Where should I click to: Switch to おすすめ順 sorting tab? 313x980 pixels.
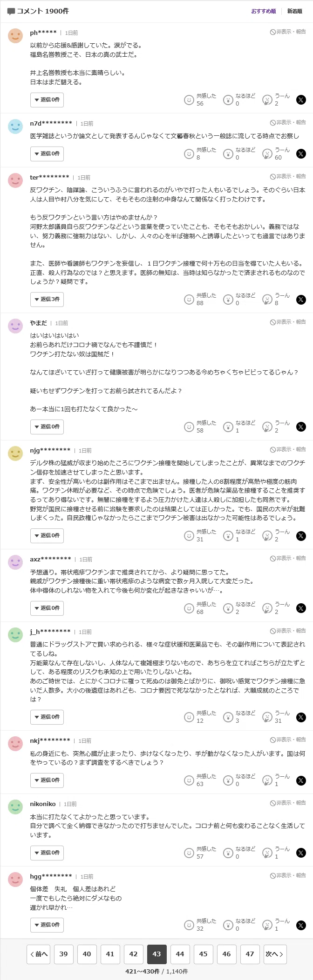click(x=264, y=11)
